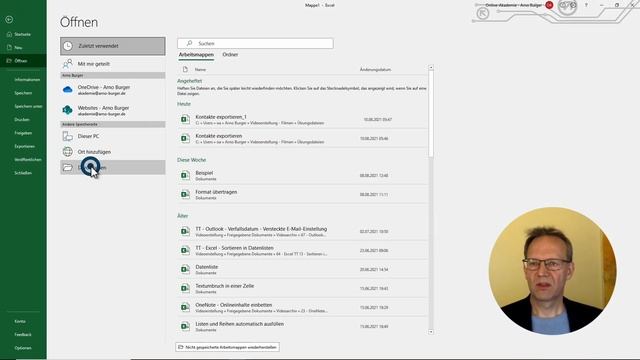Click Excel icon beside Textumbruch in einer Zelle

pos(185,289)
